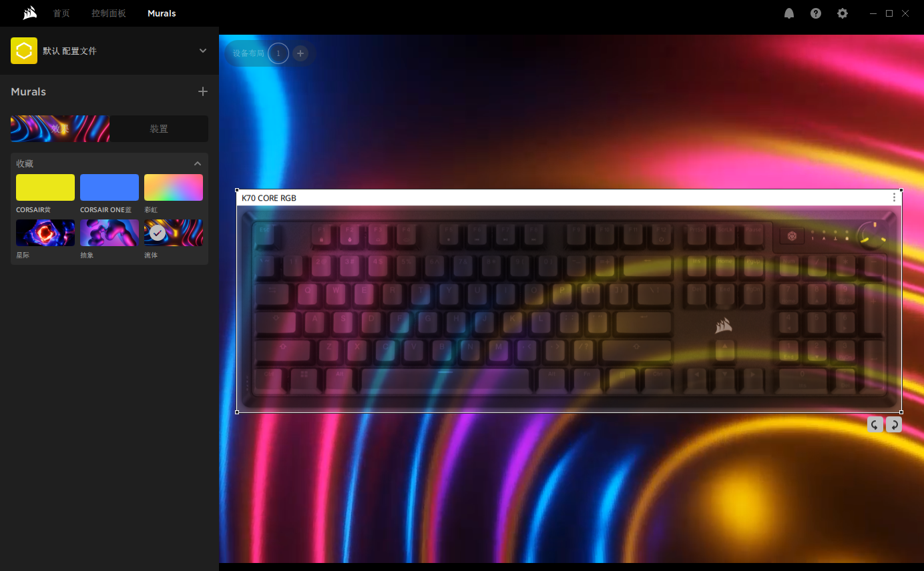Image resolution: width=924 pixels, height=571 pixels.
Task: Click the Corsair sails logo icon
Action: click(29, 13)
